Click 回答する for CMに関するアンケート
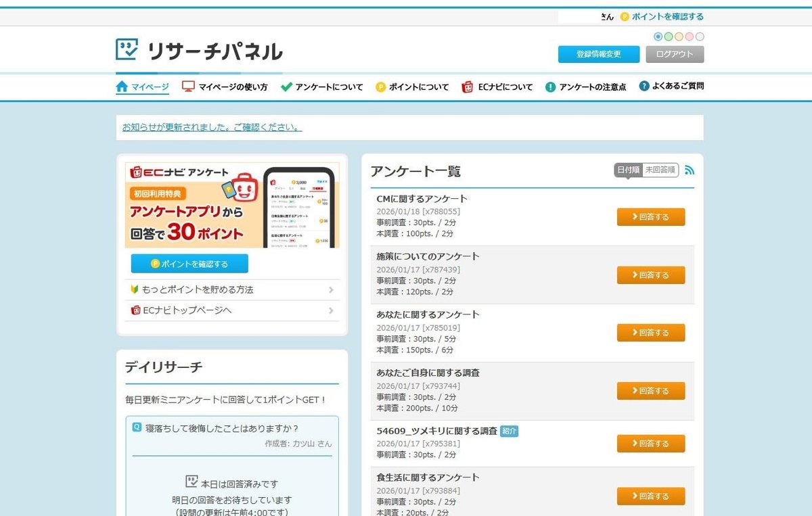The width and height of the screenshot is (812, 516). click(x=650, y=216)
